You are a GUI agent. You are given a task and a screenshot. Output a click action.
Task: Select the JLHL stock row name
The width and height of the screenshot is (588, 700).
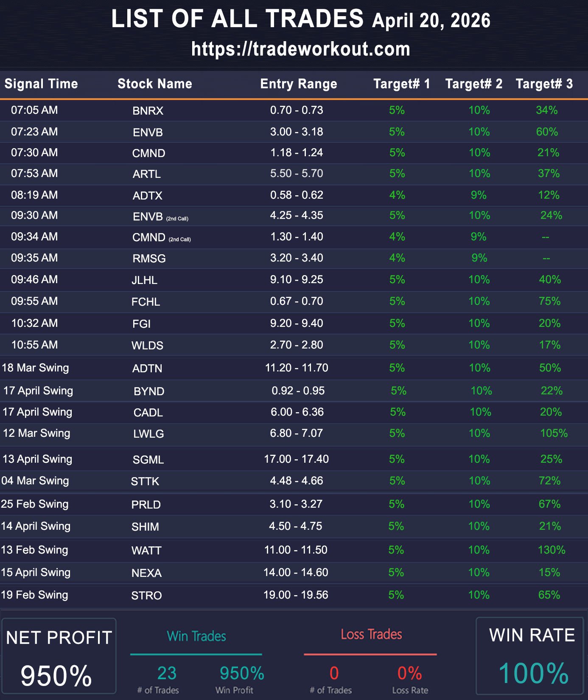point(144,280)
